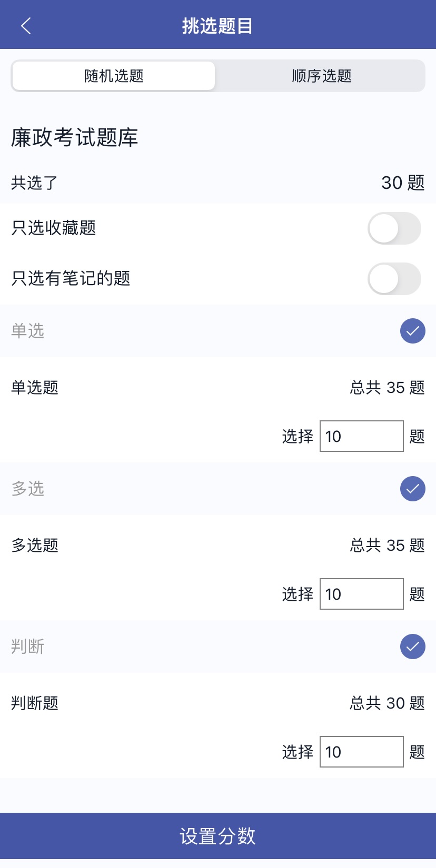Tap the 单选 section header label

[x=28, y=331]
